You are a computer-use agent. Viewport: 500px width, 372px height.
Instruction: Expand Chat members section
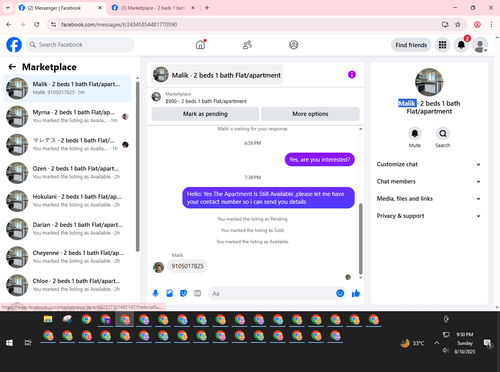click(x=429, y=182)
